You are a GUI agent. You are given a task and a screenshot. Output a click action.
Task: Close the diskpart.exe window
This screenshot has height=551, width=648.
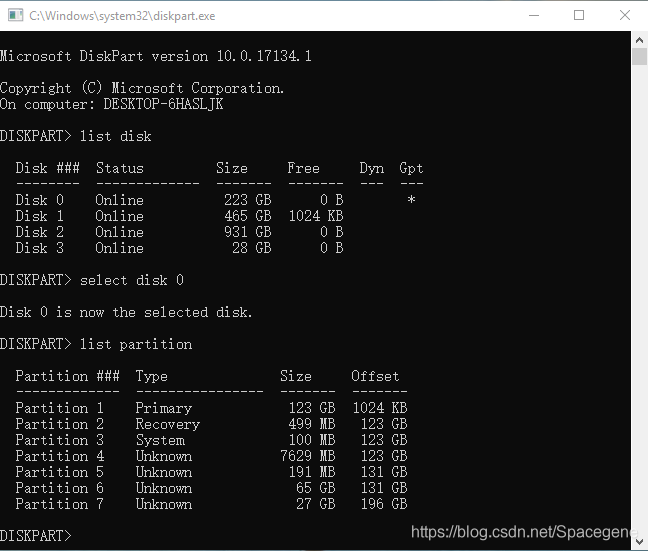click(x=625, y=15)
